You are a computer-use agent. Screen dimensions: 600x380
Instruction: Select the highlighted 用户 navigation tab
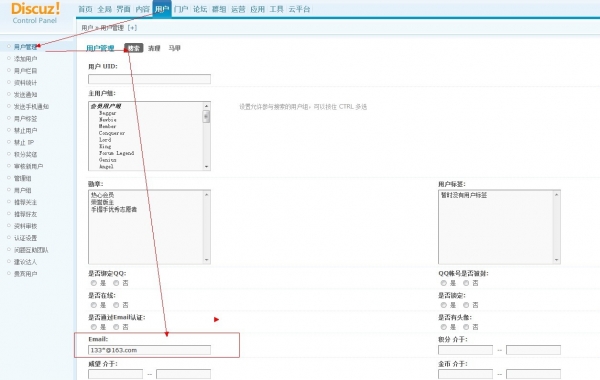(x=162, y=9)
